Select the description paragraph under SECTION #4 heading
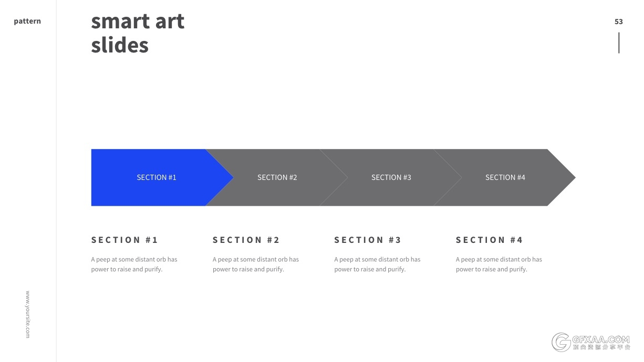This screenshot has height=362, width=644. 498,264
